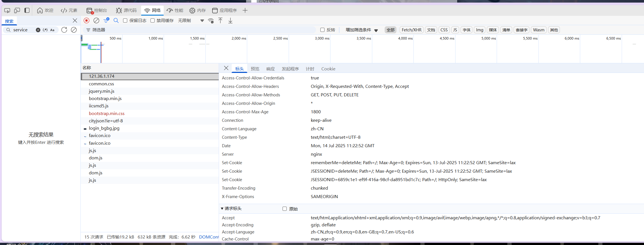Filter by 其他 (Other) type
644x245 pixels.
click(x=554, y=30)
